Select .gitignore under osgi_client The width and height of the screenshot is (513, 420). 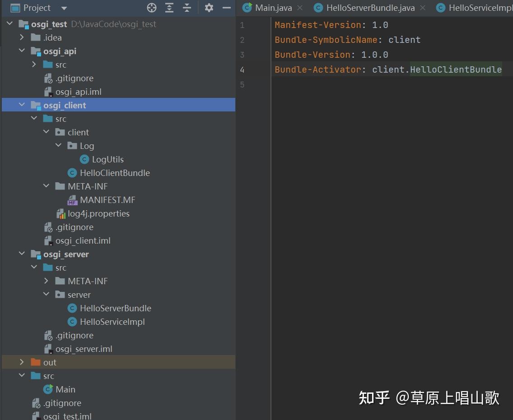tap(74, 227)
